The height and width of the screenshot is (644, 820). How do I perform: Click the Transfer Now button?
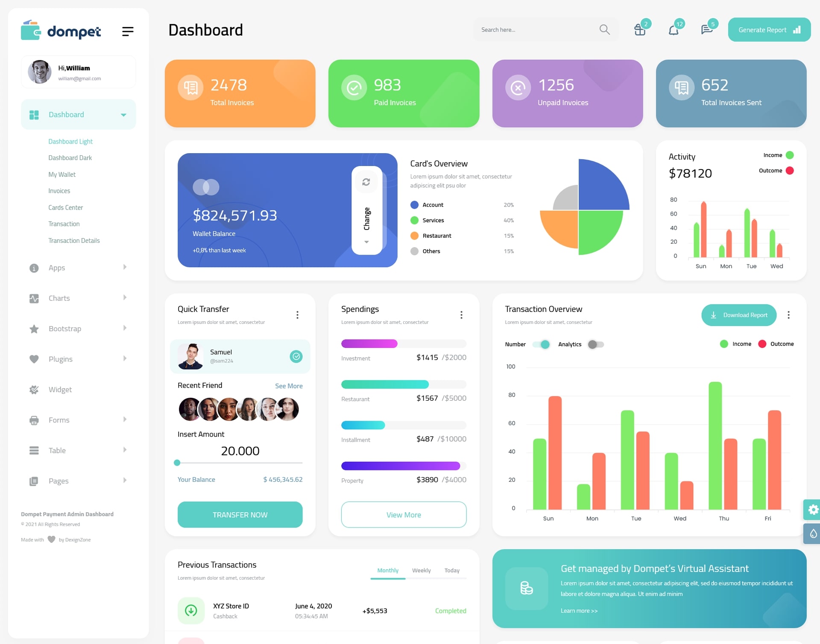click(240, 514)
